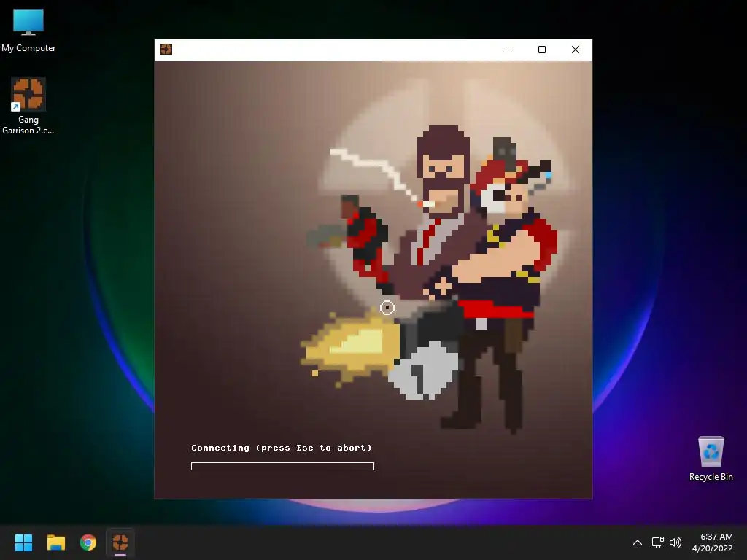Viewport: 747px width, 560px height.
Task: Open File Explorer from the taskbar
Action: [x=55, y=542]
